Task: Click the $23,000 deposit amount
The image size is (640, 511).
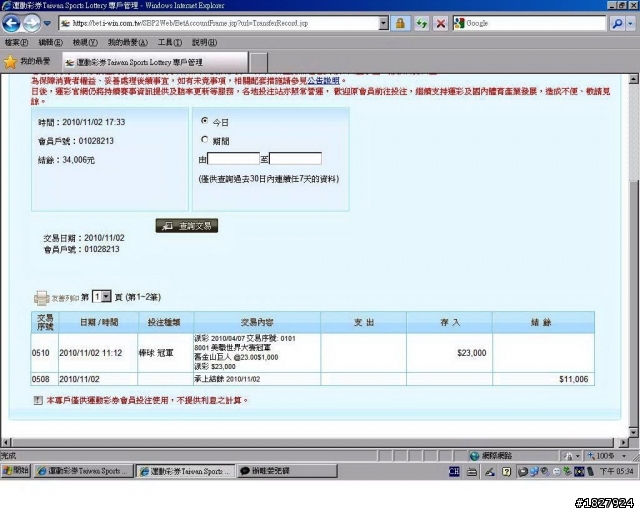Action: (x=471, y=353)
